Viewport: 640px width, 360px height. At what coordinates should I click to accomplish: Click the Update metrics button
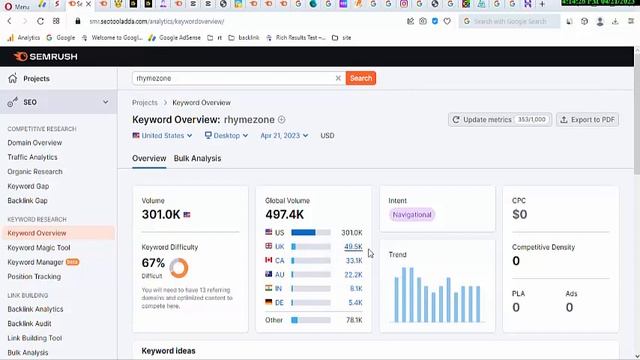[500, 120]
